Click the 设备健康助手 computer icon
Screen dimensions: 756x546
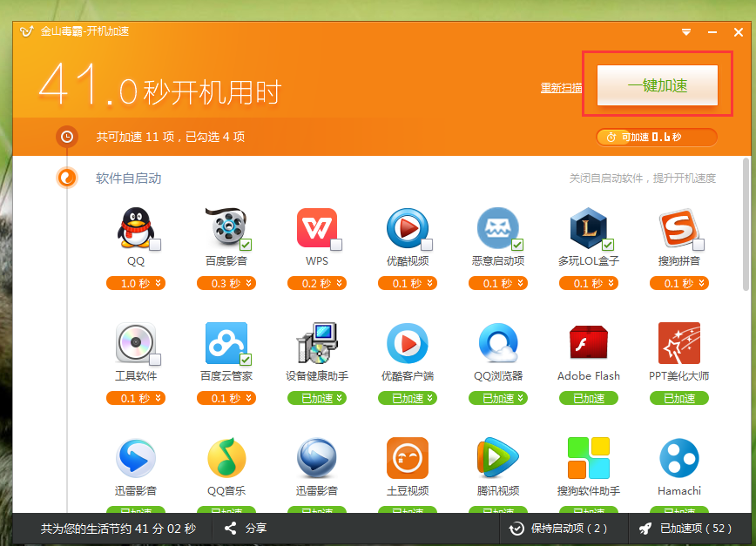click(317, 342)
